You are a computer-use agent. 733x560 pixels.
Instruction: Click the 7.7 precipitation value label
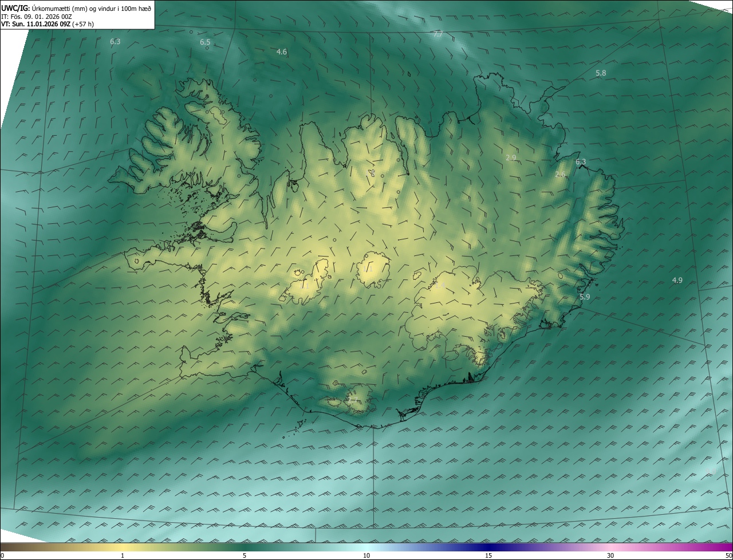click(438, 34)
